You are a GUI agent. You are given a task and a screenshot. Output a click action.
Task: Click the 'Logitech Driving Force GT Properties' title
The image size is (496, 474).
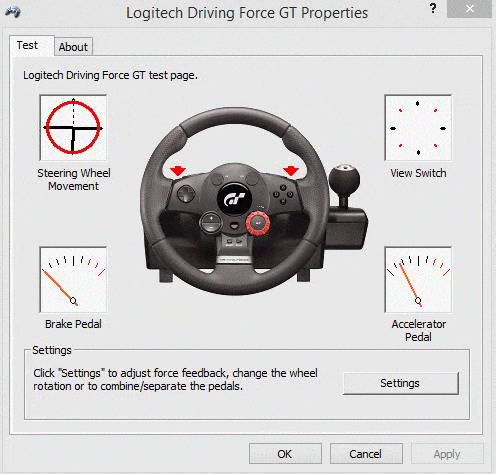(247, 13)
